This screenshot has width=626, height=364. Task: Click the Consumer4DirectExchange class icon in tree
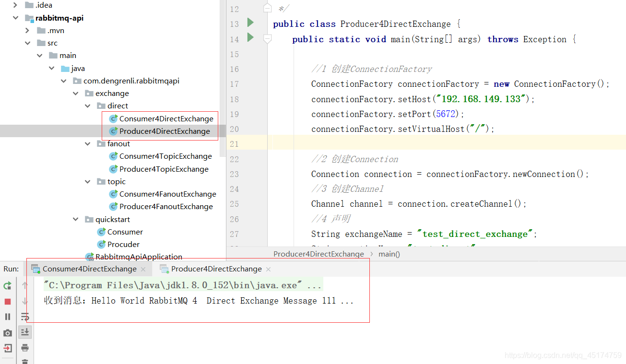(x=114, y=118)
